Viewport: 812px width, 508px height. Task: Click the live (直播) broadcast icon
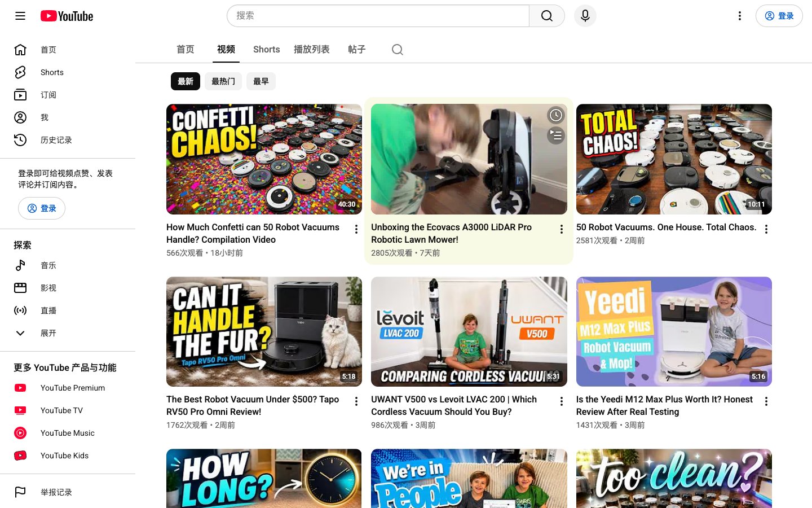click(x=20, y=310)
